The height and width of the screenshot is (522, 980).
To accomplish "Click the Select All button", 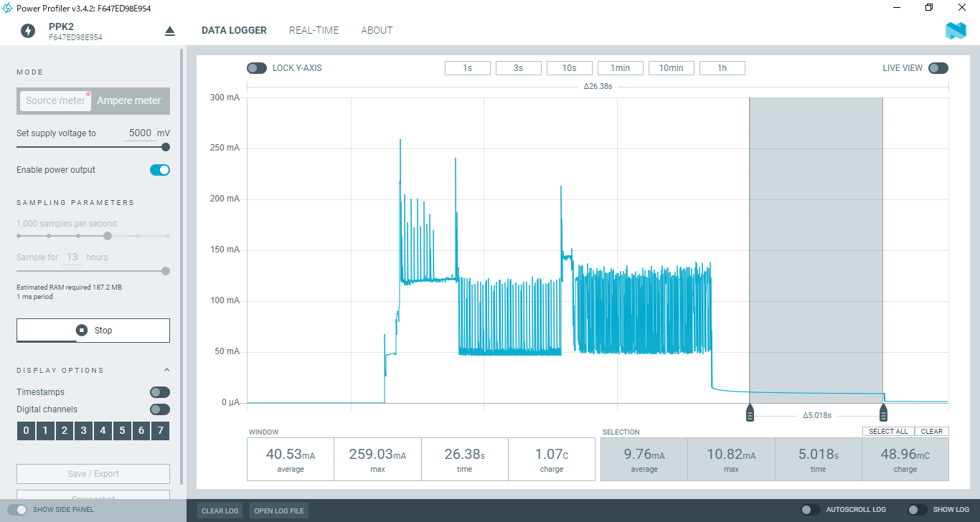I will coord(888,431).
